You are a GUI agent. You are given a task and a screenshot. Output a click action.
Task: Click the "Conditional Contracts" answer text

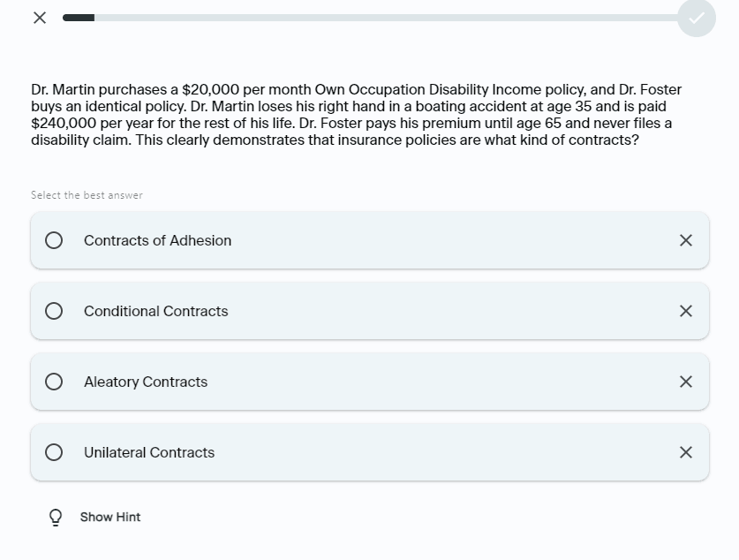tap(155, 311)
